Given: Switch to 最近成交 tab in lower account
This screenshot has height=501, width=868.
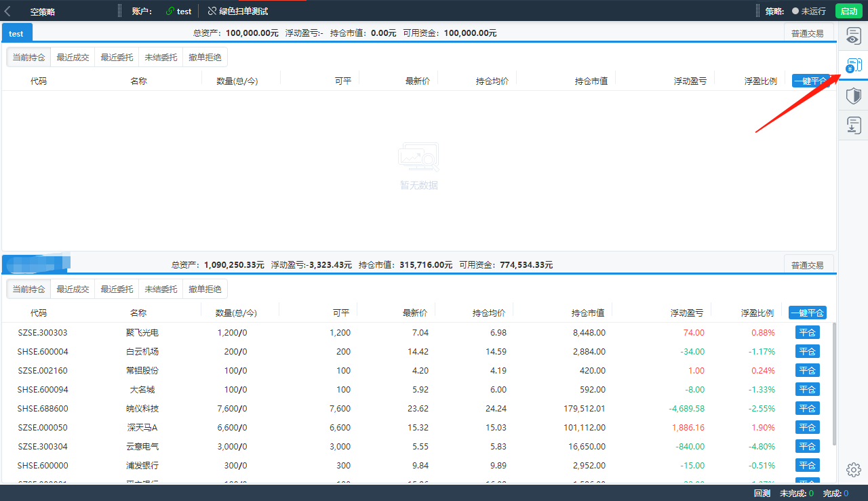Looking at the screenshot, I should tap(73, 289).
